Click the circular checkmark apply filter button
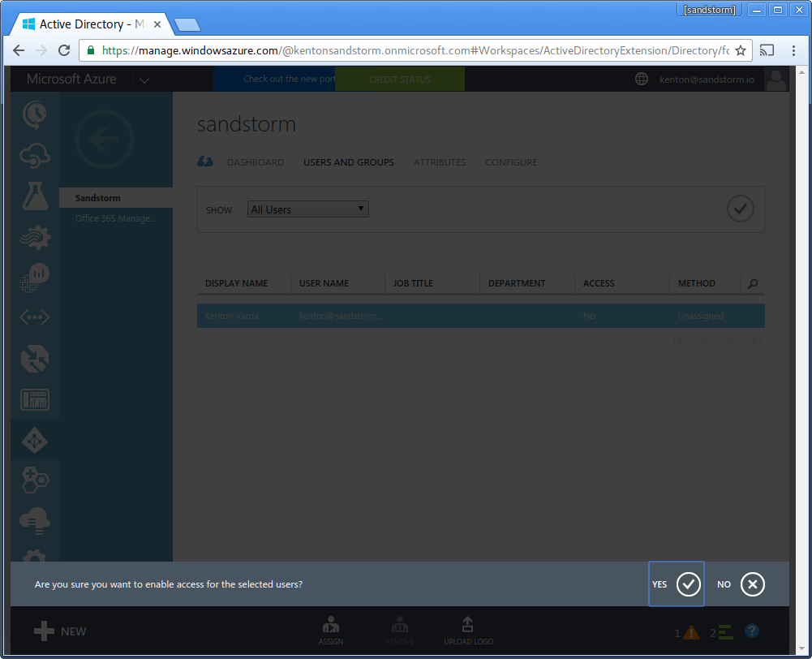 (740, 209)
